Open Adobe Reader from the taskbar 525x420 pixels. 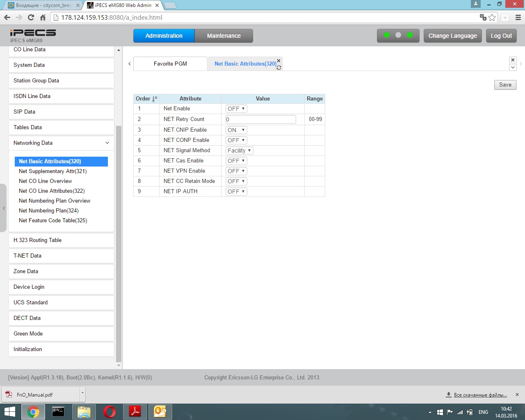tap(135, 411)
